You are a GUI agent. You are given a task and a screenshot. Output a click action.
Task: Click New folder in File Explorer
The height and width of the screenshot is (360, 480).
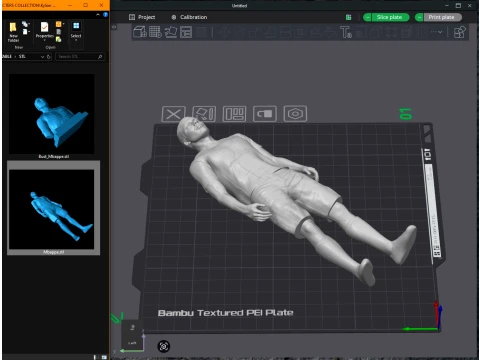tap(13, 32)
